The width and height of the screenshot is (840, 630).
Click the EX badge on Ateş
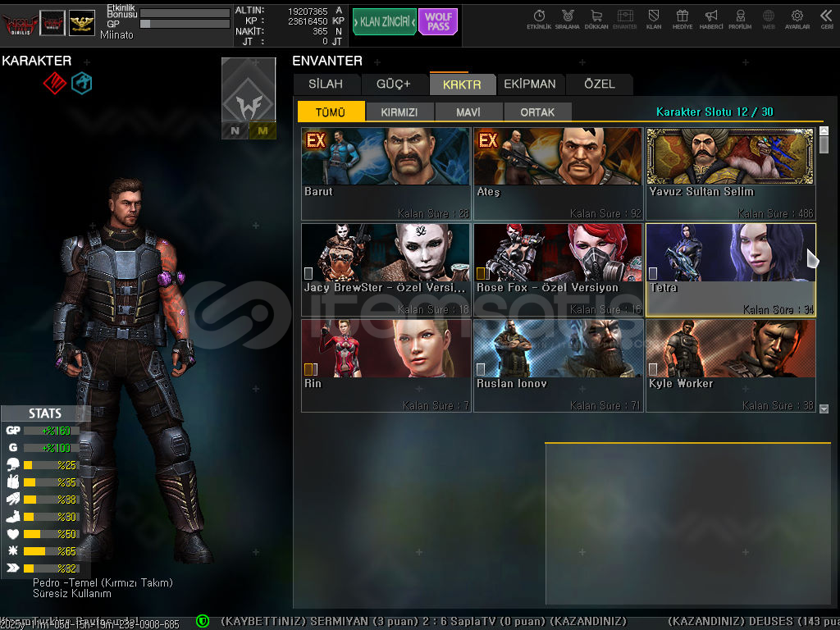[x=487, y=140]
